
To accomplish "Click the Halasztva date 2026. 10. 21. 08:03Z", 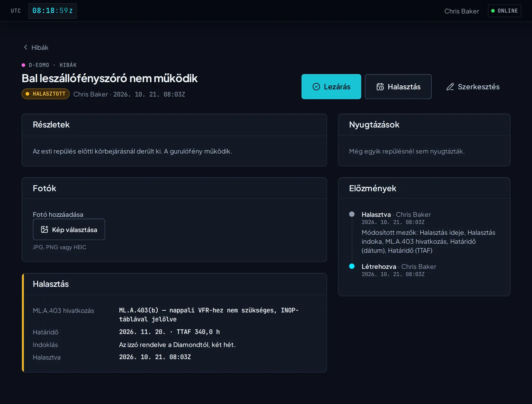I will click(x=155, y=357).
